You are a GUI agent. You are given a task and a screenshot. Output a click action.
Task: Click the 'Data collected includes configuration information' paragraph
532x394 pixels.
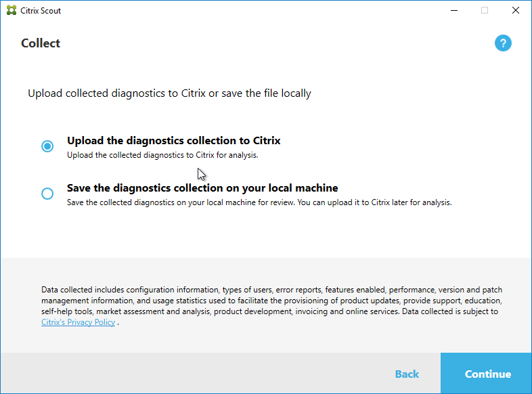click(x=271, y=301)
